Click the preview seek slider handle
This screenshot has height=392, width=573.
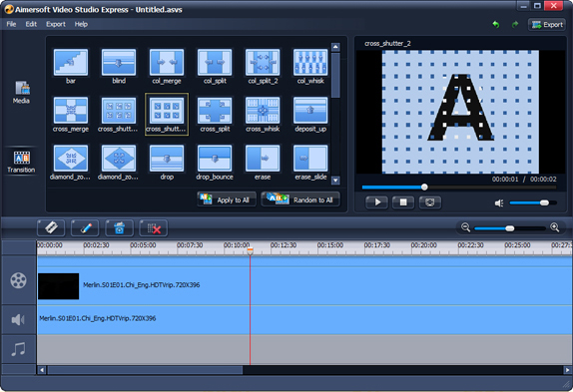point(424,188)
